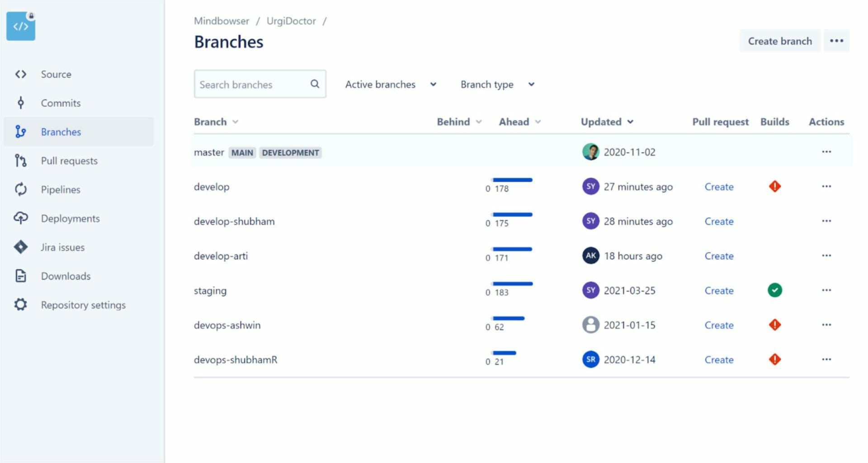Open Downloads in the sidebar
The height and width of the screenshot is (463, 868).
(x=79, y=276)
